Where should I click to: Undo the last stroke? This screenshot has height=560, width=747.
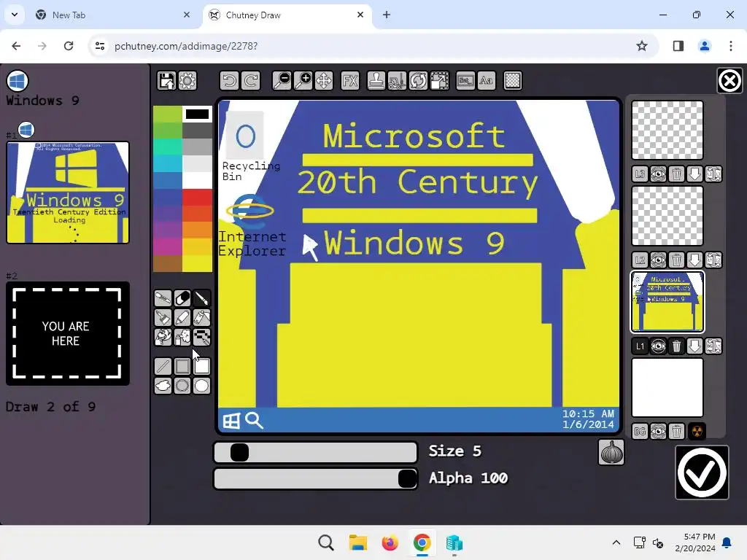[230, 81]
